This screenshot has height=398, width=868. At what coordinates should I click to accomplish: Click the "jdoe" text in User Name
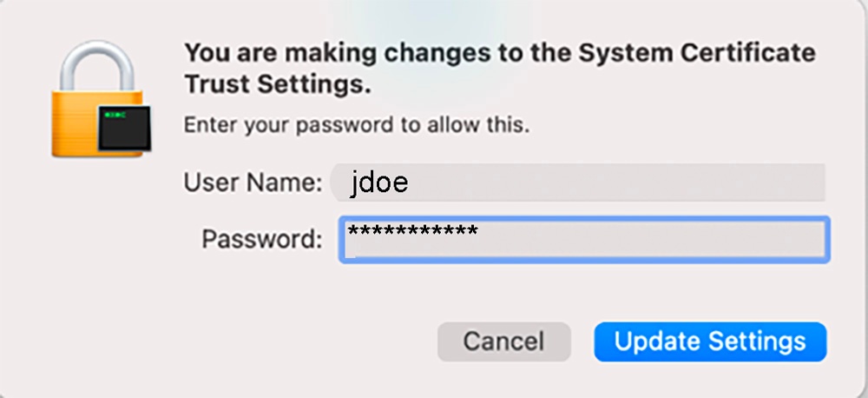point(379,182)
